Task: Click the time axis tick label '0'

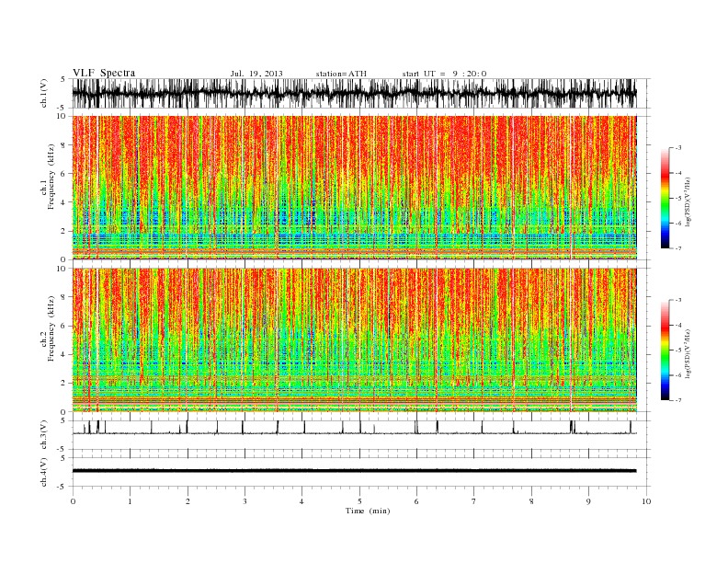Action: (73, 501)
